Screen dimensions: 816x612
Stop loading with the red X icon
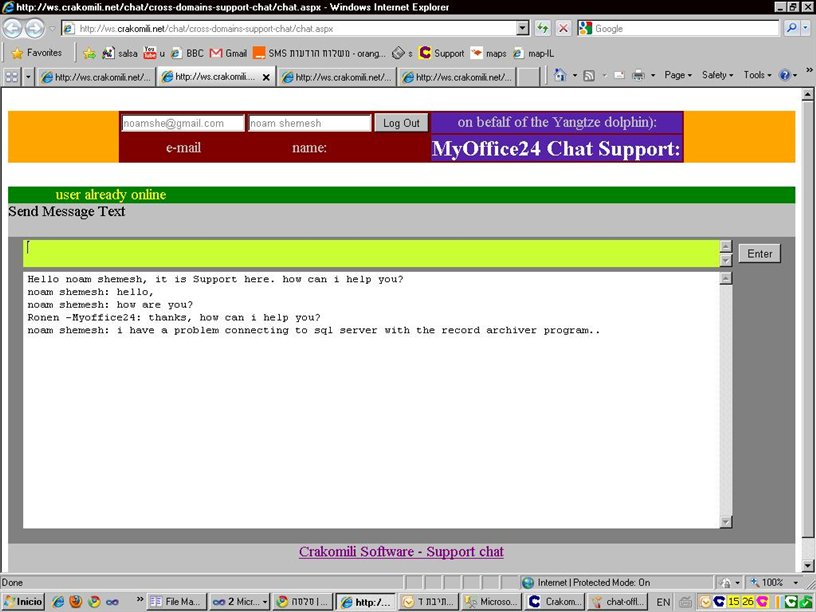(563, 28)
